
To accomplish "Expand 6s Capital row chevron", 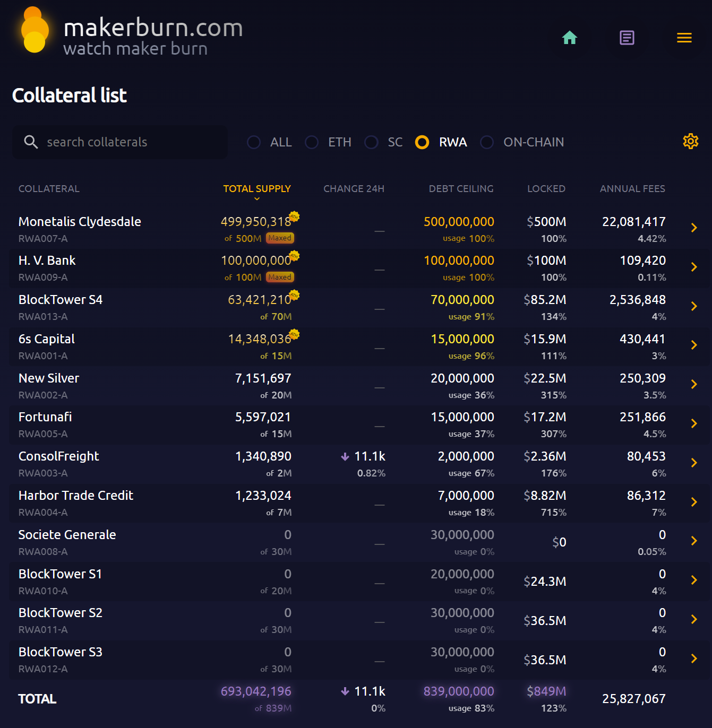I will [x=694, y=345].
